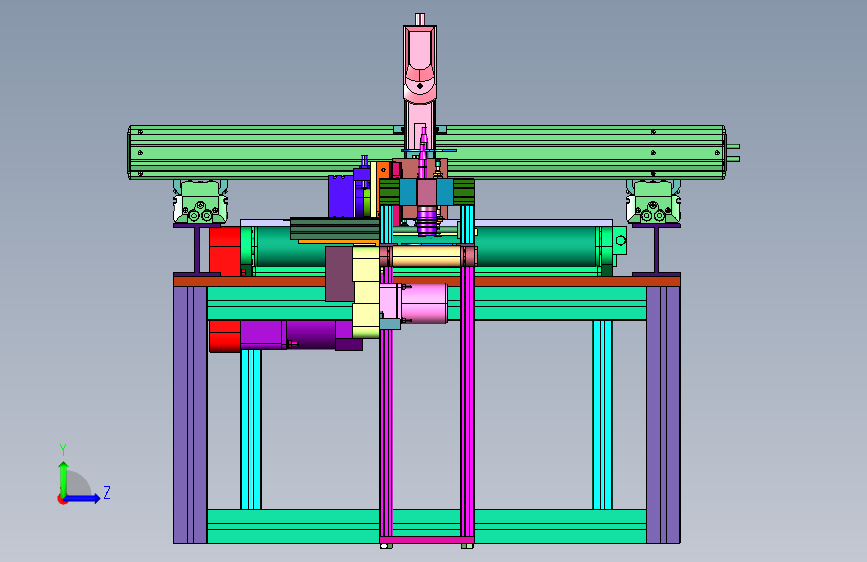Select the dark ribbed extrusion above the green cylinder

coord(335,228)
